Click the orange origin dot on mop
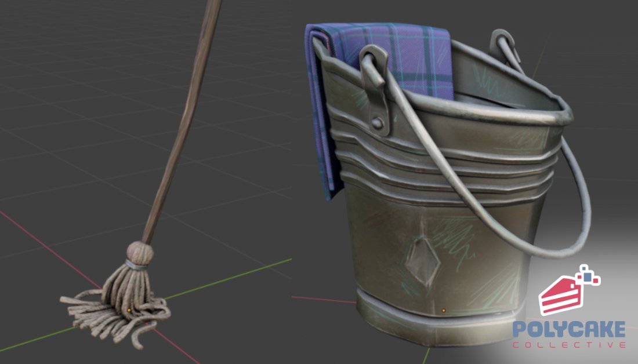The width and height of the screenshot is (638, 364). 129,310
